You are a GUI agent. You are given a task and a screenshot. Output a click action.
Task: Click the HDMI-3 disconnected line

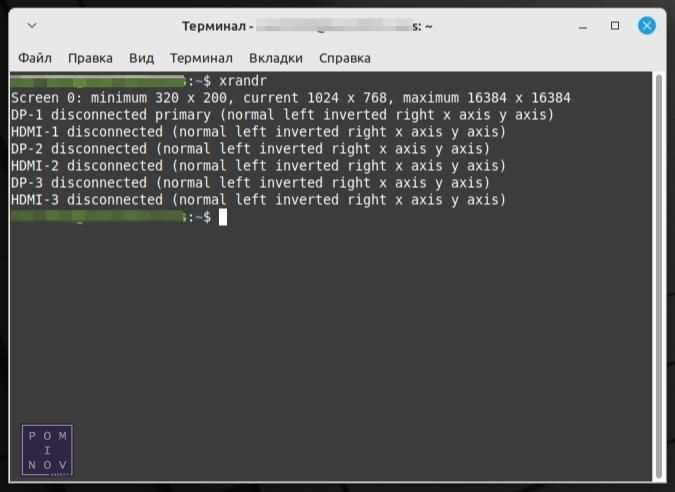(258, 200)
